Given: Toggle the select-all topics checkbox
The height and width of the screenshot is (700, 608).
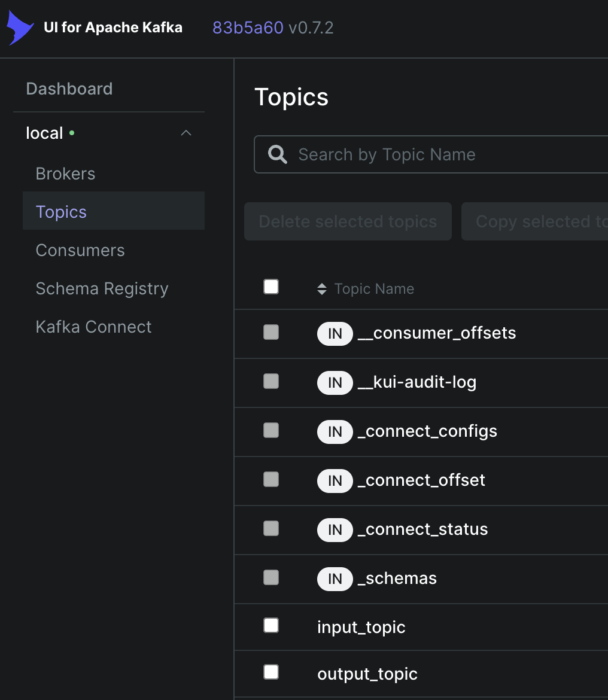Looking at the screenshot, I should pos(271,287).
